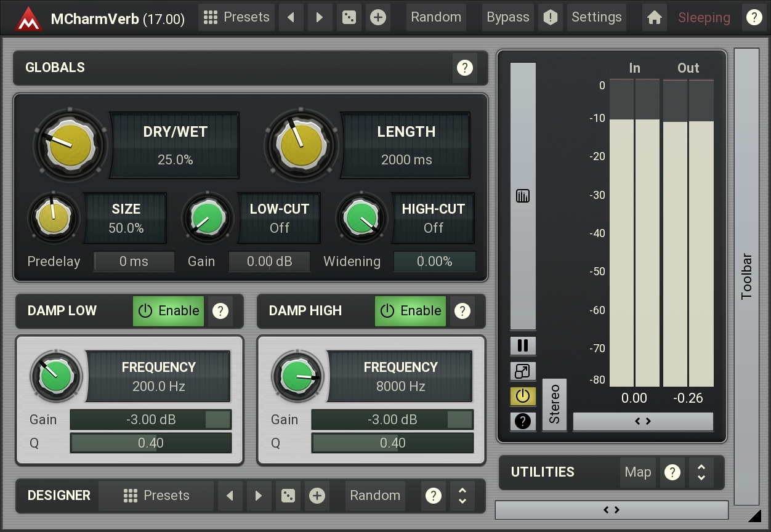Expand the Designer section arrows

tap(462, 496)
